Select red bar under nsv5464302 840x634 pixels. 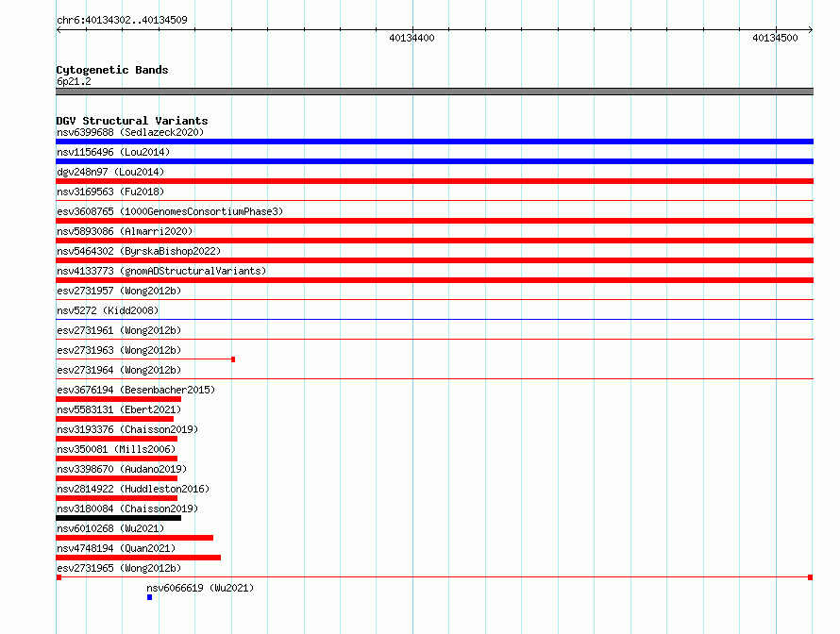click(434, 260)
